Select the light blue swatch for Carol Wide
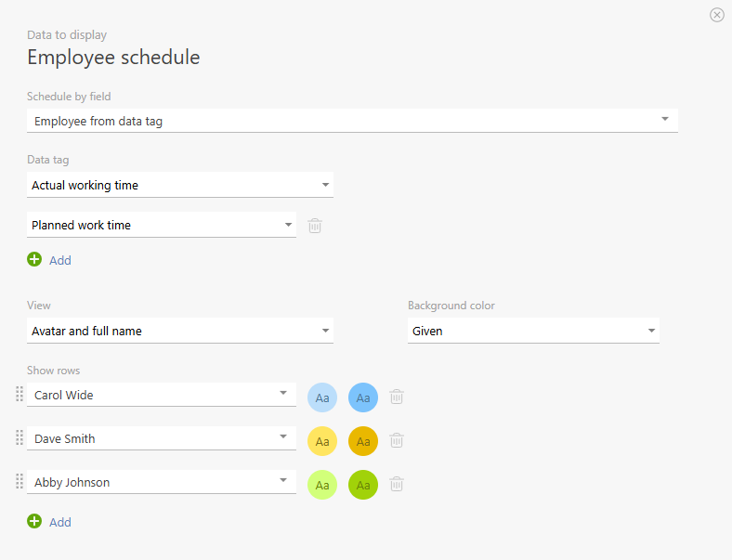Image resolution: width=732 pixels, height=560 pixels. (322, 397)
